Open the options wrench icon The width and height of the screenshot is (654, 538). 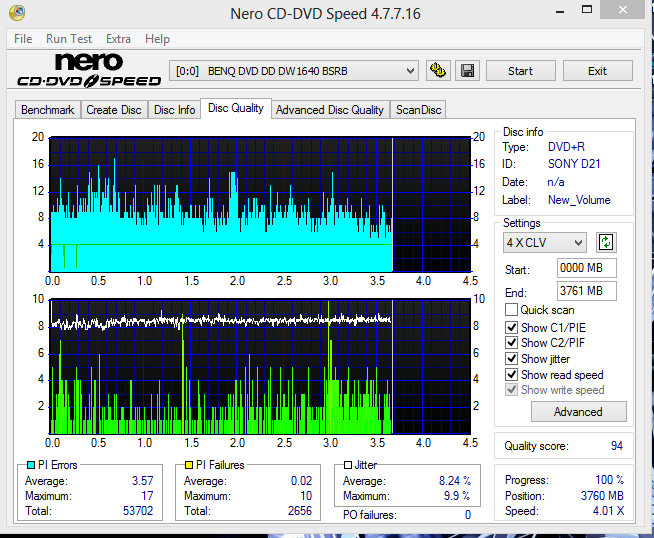pyautogui.click(x=438, y=70)
